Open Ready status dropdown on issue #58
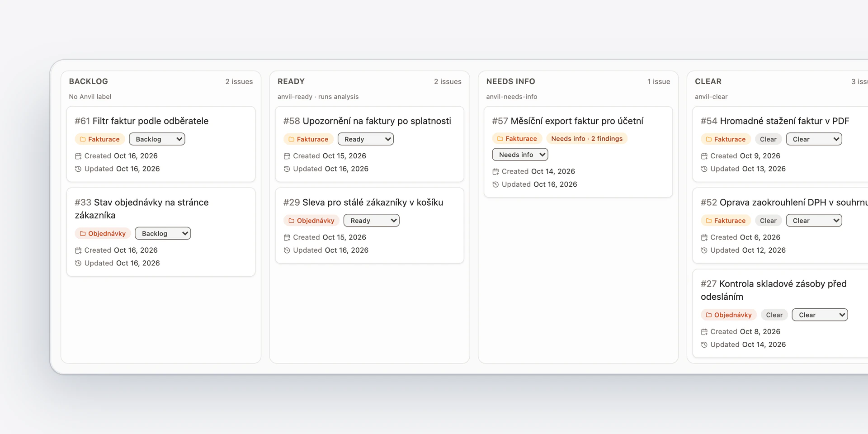The height and width of the screenshot is (434, 868). pyautogui.click(x=366, y=139)
